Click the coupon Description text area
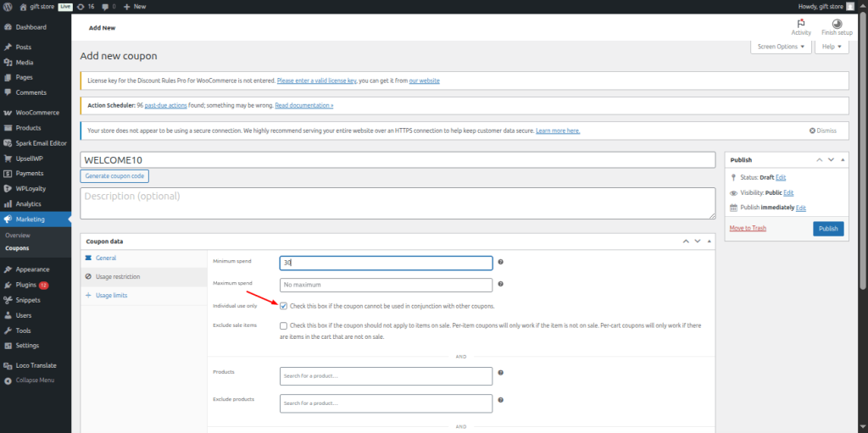 [398, 203]
